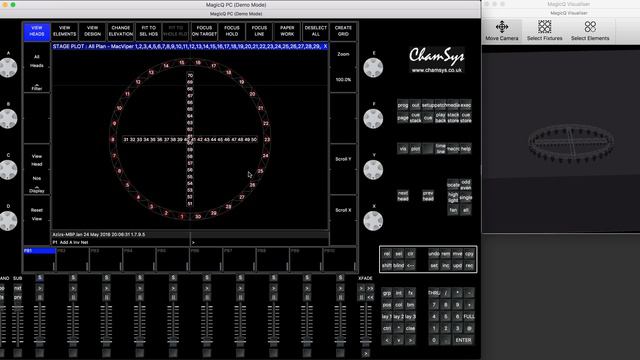Click the left arrow cursor key
The width and height of the screenshot is (640, 360).
click(387, 340)
